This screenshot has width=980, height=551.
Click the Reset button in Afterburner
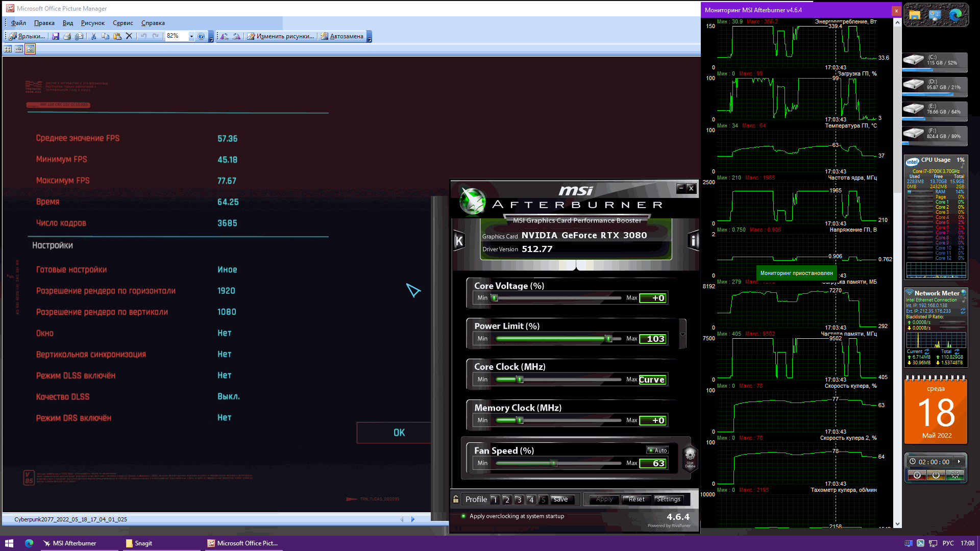pos(636,499)
